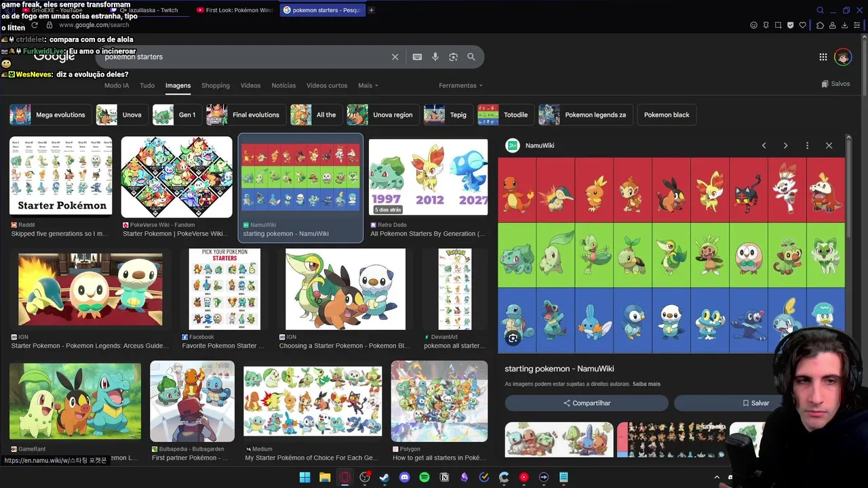Submit search with the magnifier icon

click(x=471, y=57)
